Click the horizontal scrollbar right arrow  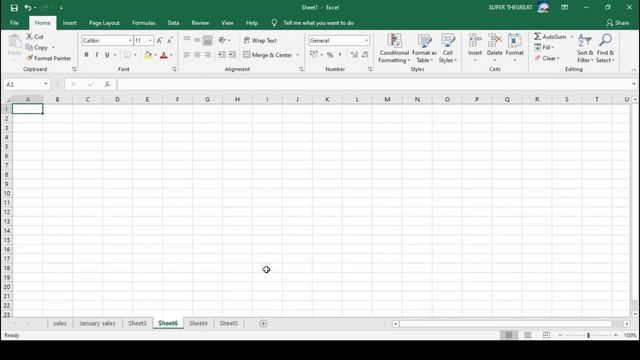point(627,324)
